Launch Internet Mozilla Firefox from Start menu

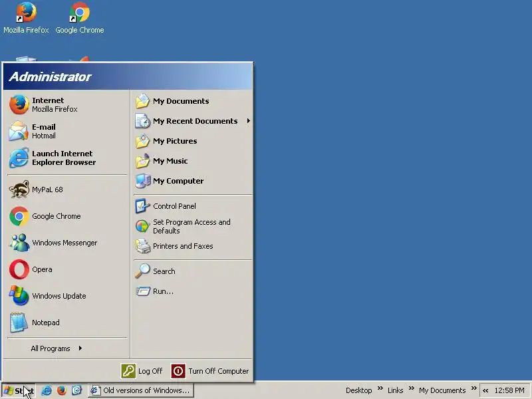[67, 104]
